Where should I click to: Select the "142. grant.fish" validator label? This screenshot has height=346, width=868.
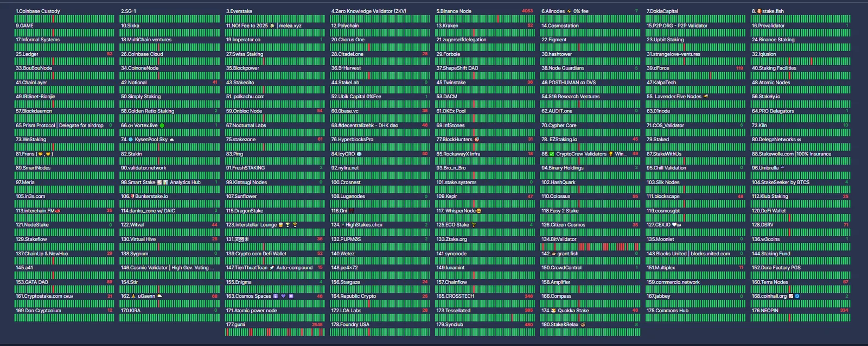click(x=560, y=254)
